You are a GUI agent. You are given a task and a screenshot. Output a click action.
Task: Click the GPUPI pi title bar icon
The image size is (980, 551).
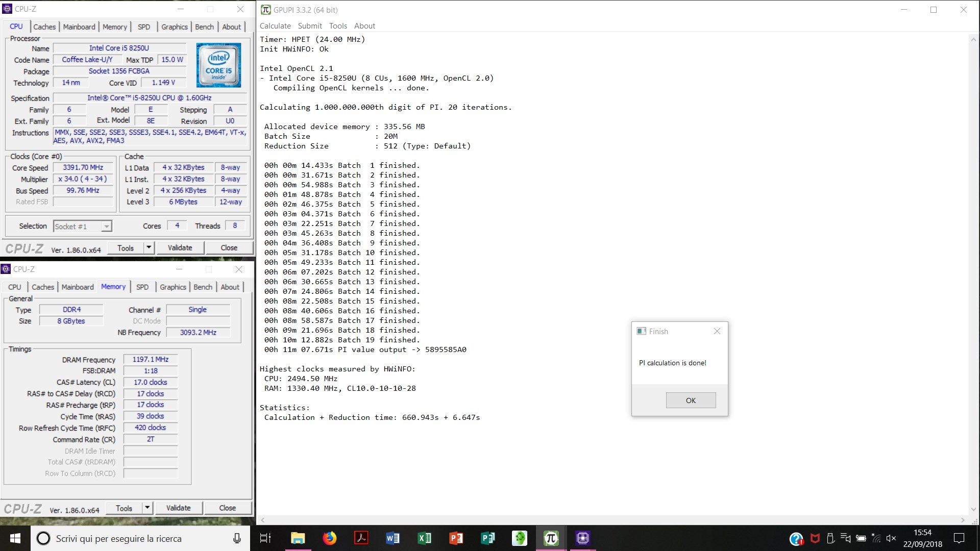pos(265,10)
